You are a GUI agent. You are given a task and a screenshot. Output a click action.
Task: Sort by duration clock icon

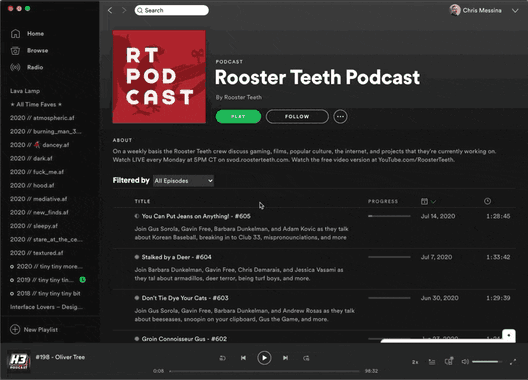(487, 201)
